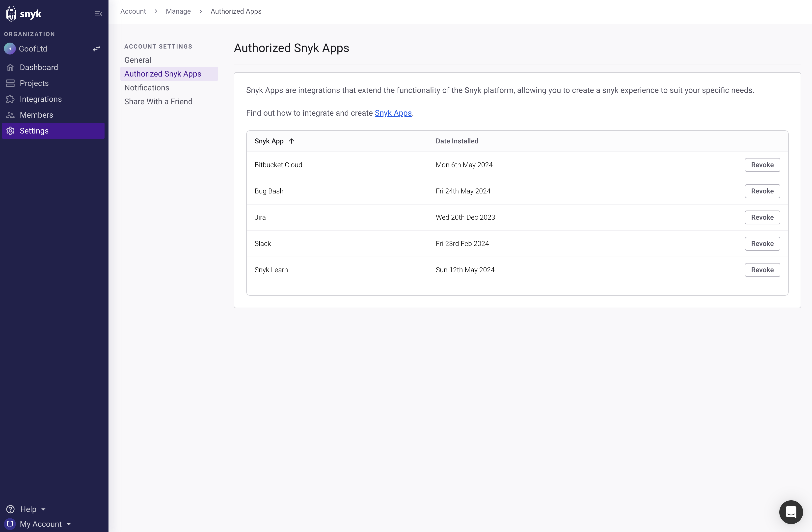Revoke Bitbucket Cloud access

tap(762, 165)
